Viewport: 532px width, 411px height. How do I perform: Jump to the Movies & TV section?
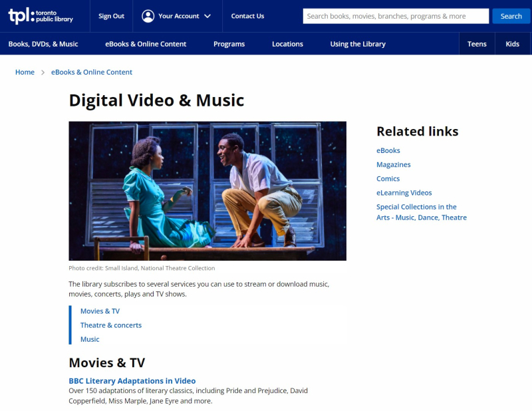[100, 311]
